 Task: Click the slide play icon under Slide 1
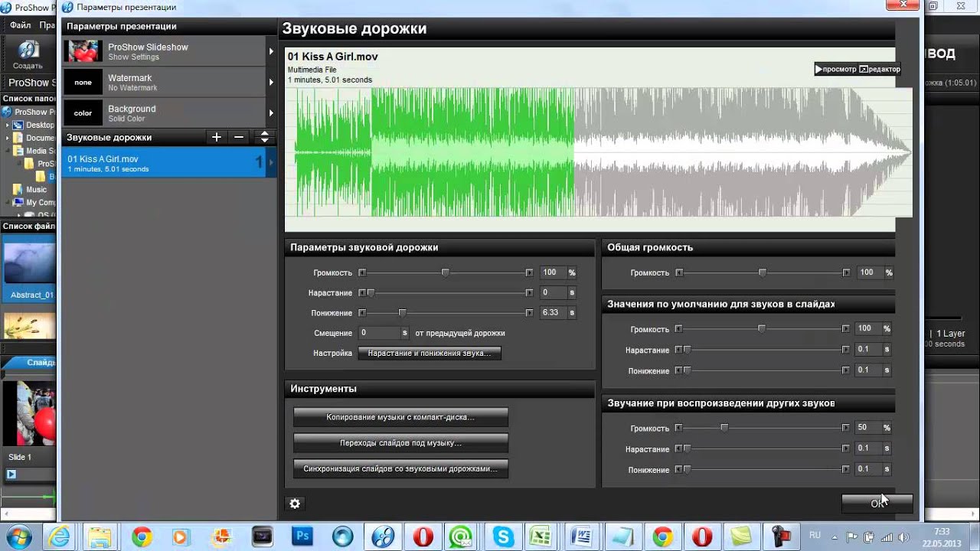11,474
